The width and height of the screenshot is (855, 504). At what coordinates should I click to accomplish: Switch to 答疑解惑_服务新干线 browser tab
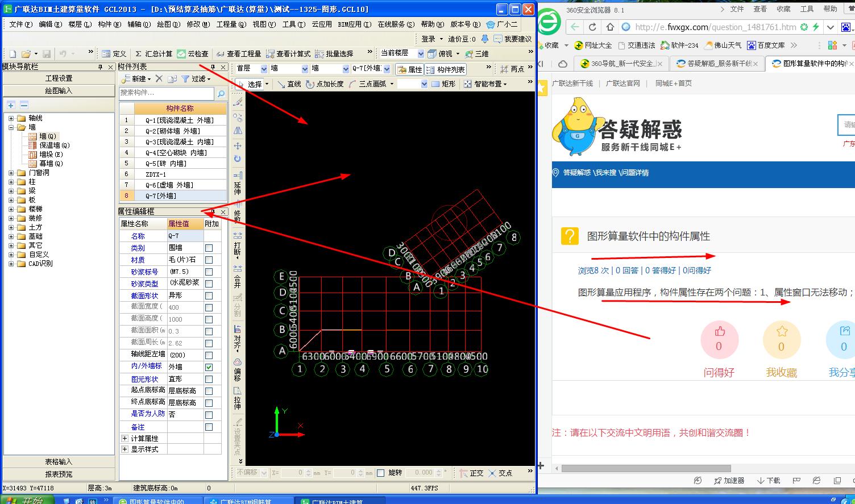pos(718,64)
